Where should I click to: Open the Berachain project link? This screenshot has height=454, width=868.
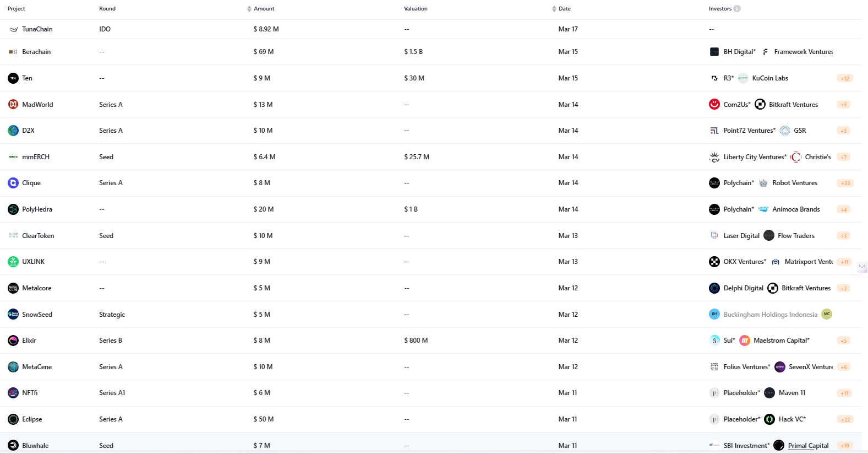pos(36,52)
